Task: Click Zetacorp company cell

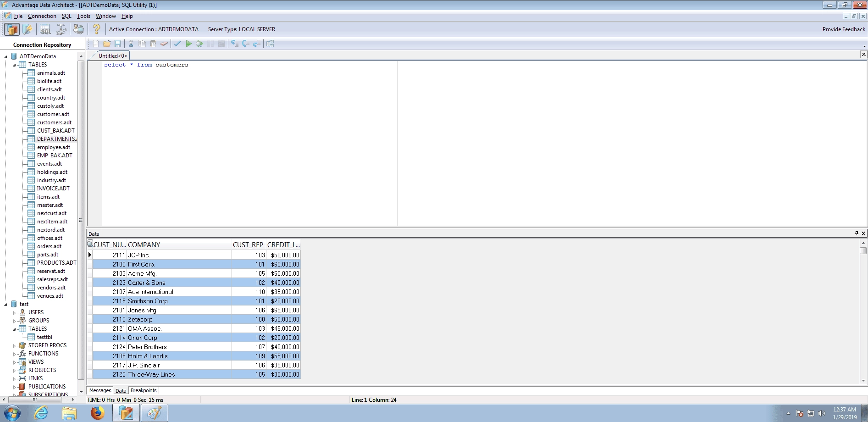Action: pos(179,319)
